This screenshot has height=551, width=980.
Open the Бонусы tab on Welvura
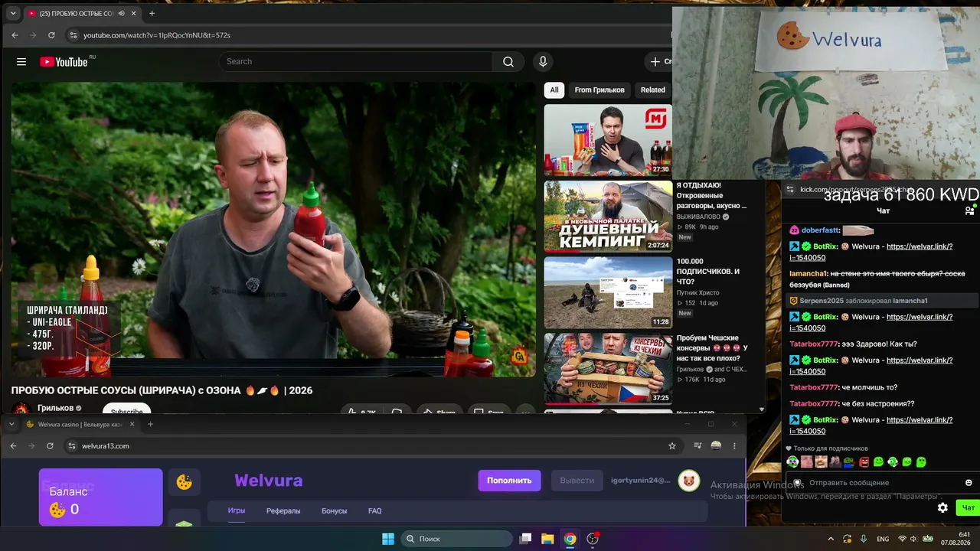tap(334, 510)
